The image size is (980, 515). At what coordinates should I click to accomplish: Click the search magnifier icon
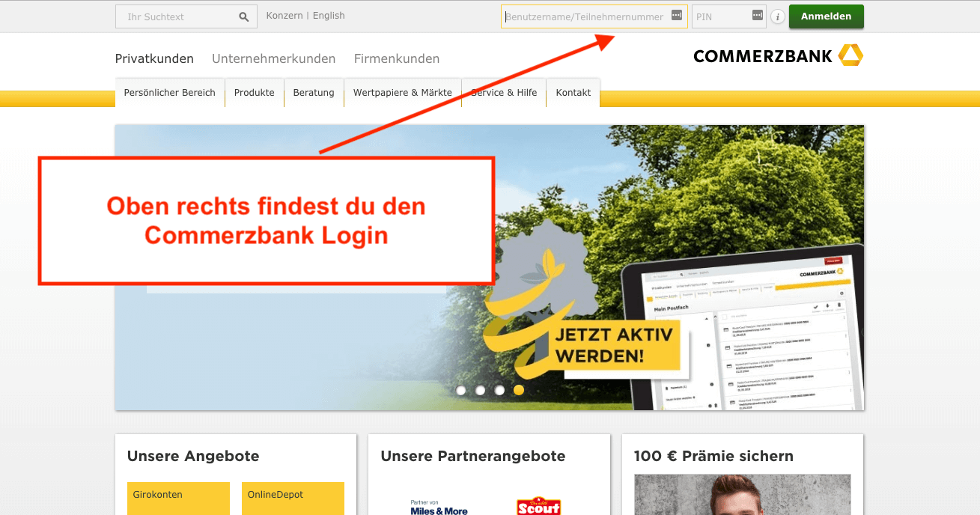point(243,16)
